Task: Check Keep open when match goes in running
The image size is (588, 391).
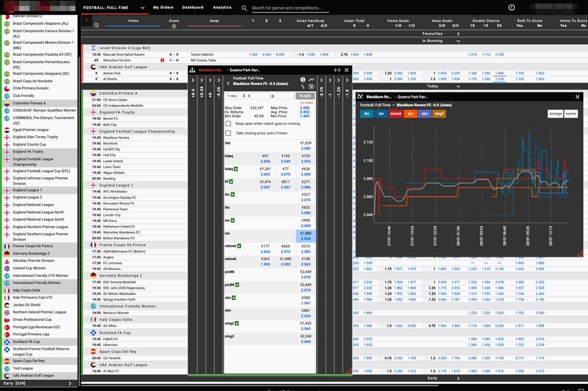Action: [x=228, y=123]
